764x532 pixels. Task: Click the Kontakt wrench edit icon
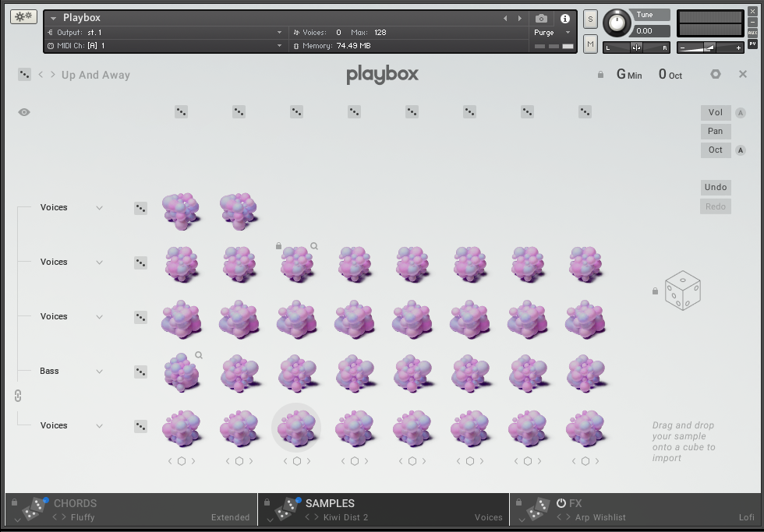(x=23, y=16)
